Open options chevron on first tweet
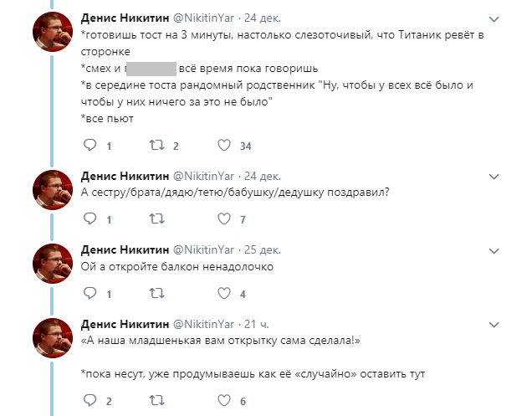532x416 pixels. click(494, 18)
